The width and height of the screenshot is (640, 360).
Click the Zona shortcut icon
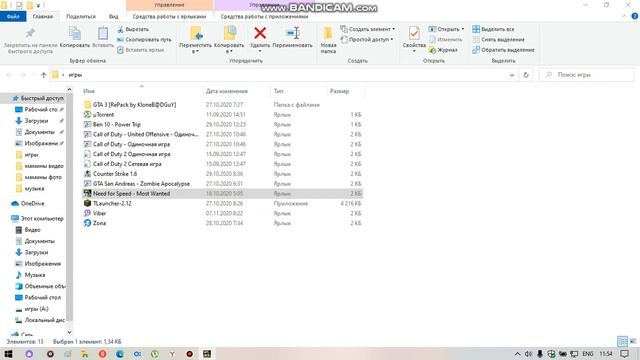pos(87,223)
